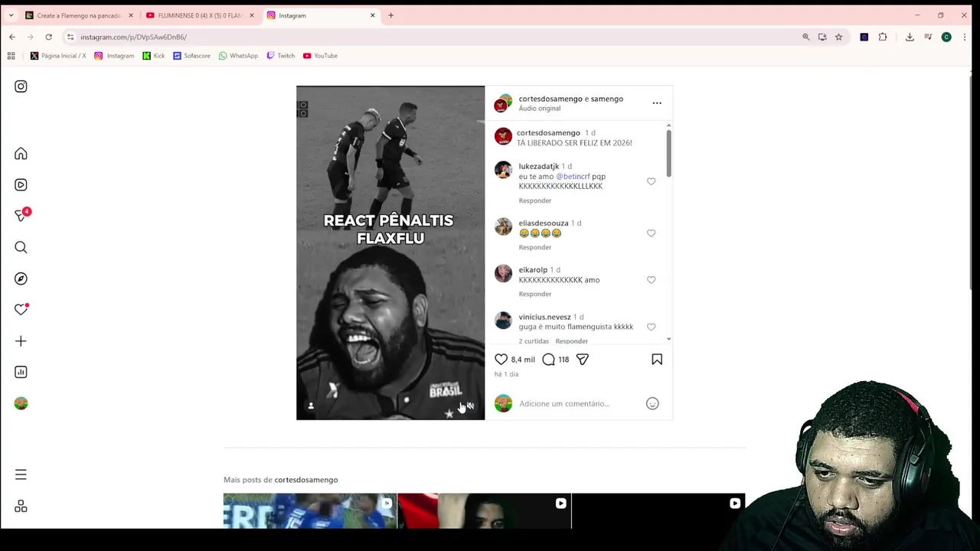
Task: Open @betincrf mention in comment
Action: pyautogui.click(x=573, y=176)
